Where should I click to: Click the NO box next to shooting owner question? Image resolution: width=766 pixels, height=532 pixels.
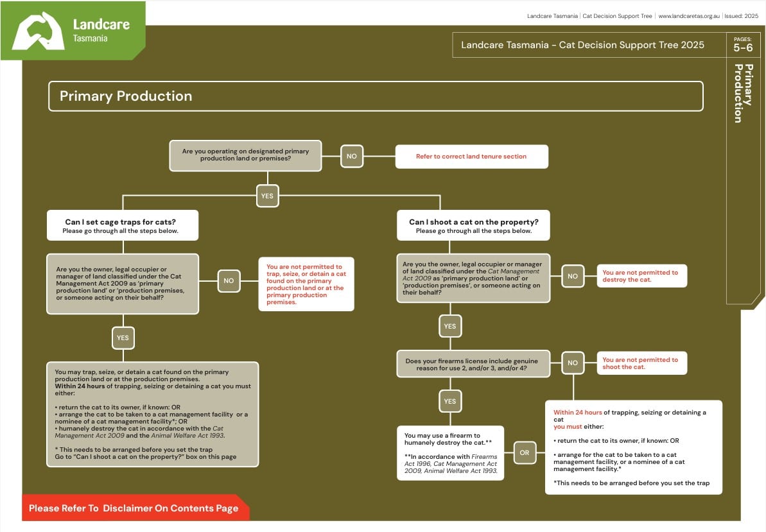tap(573, 276)
